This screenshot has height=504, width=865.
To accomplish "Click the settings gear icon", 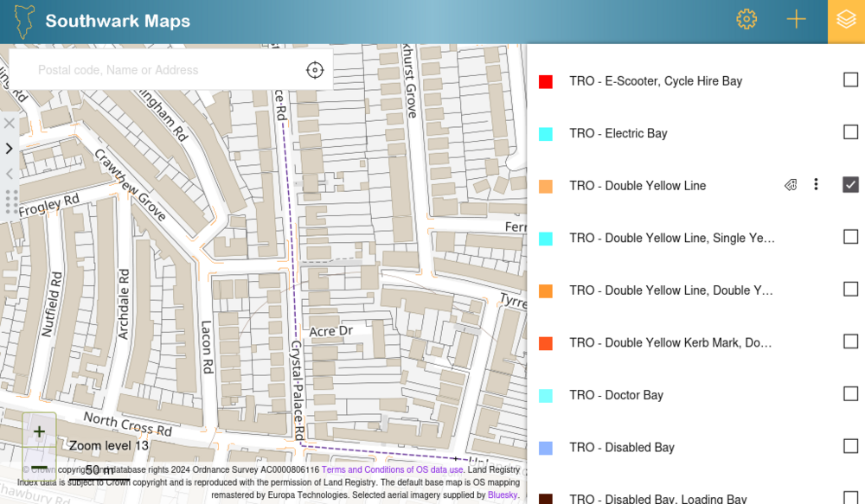I will click(x=746, y=19).
